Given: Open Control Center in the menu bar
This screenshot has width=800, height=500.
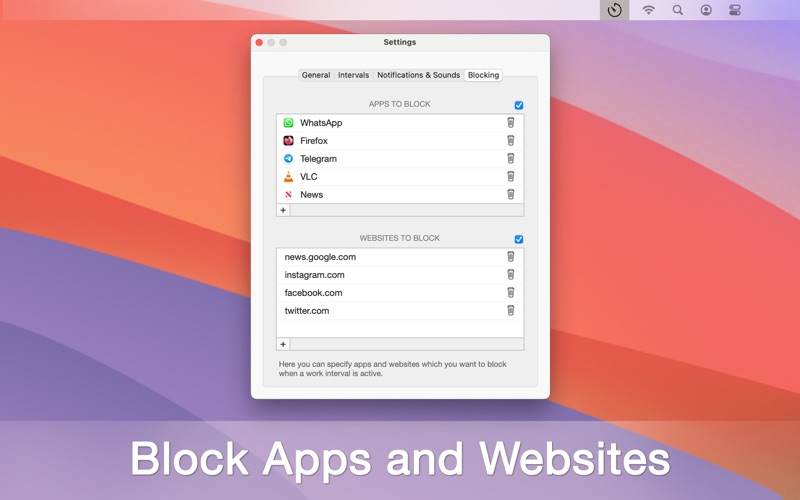Looking at the screenshot, I should click(735, 10).
